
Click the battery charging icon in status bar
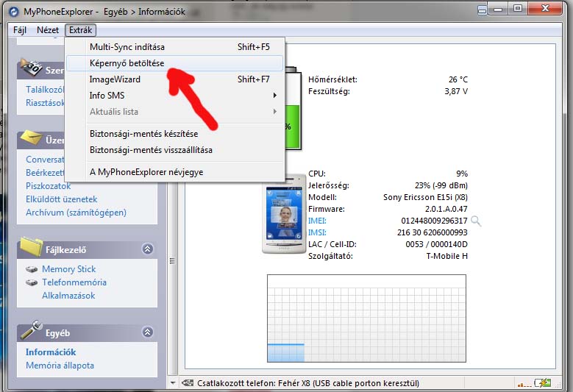[x=543, y=383]
